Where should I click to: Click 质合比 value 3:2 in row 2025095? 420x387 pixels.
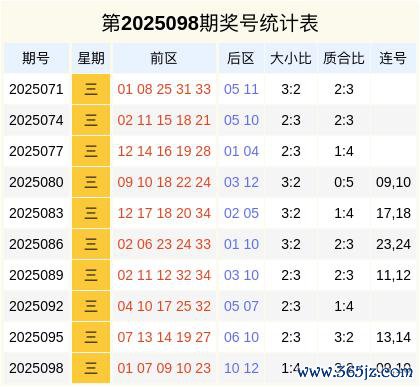tap(344, 337)
